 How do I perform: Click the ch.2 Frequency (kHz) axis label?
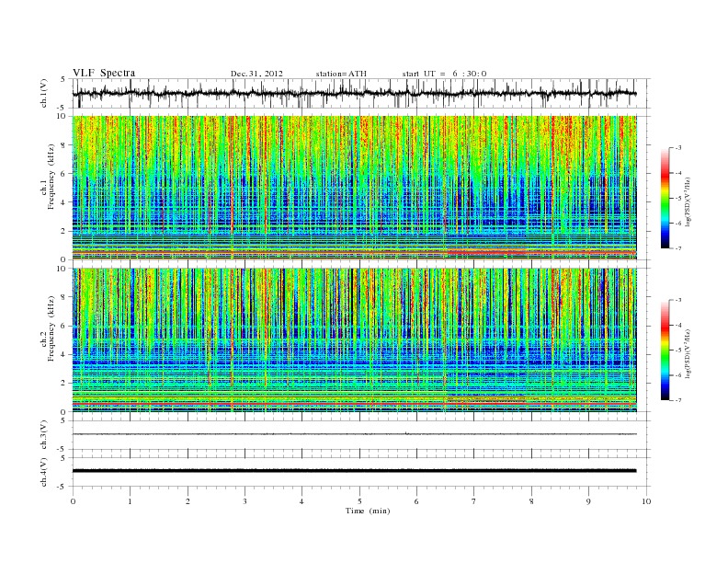pos(48,340)
